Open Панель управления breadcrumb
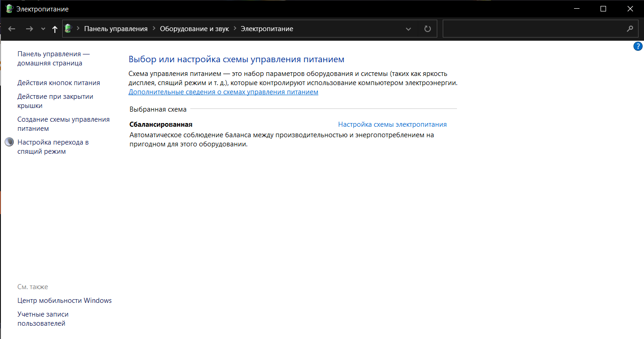The image size is (644, 339). (x=116, y=28)
